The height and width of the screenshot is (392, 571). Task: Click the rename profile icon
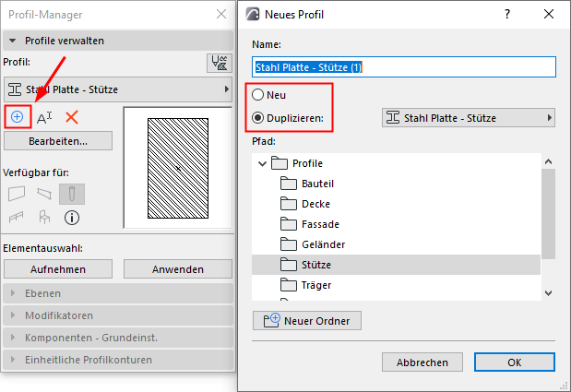[x=44, y=117]
